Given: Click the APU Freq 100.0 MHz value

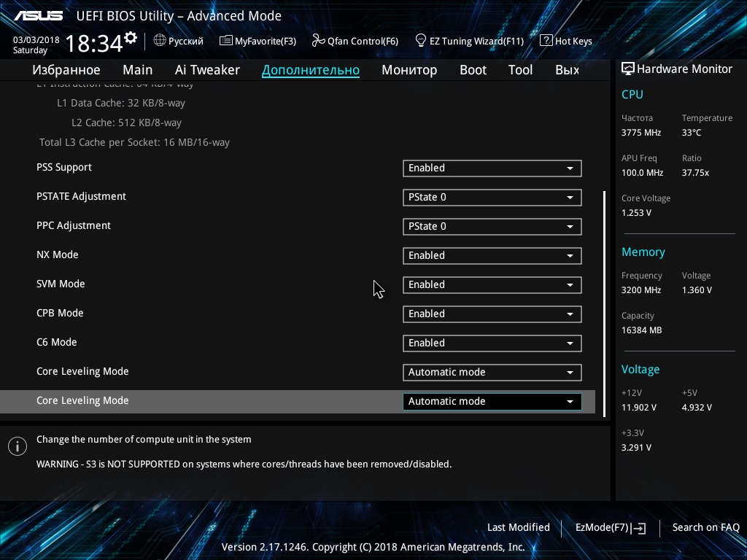Looking at the screenshot, I should pos(642,173).
